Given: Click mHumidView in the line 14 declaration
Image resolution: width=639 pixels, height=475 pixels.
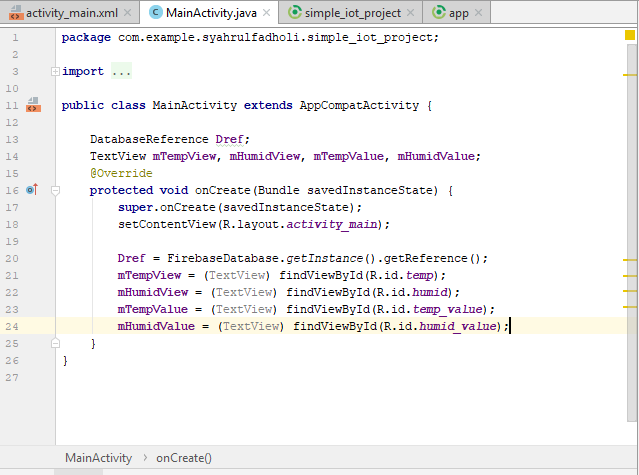Looking at the screenshot, I should pyautogui.click(x=264, y=156).
